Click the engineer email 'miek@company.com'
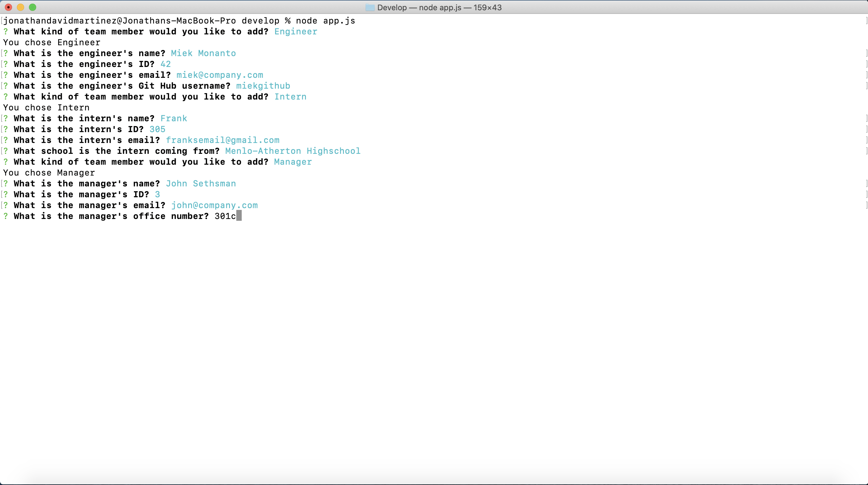 220,75
